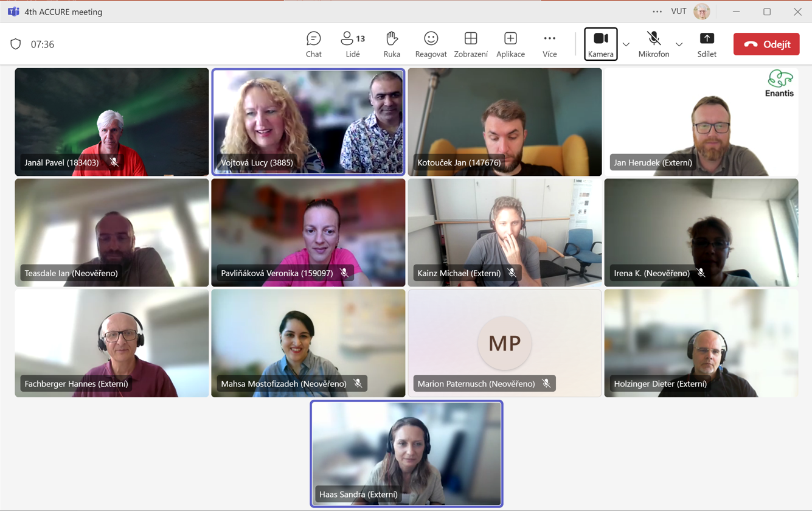Viewport: 812px width, 511px height.
Task: Turn off the Kamera
Action: pyautogui.click(x=600, y=44)
